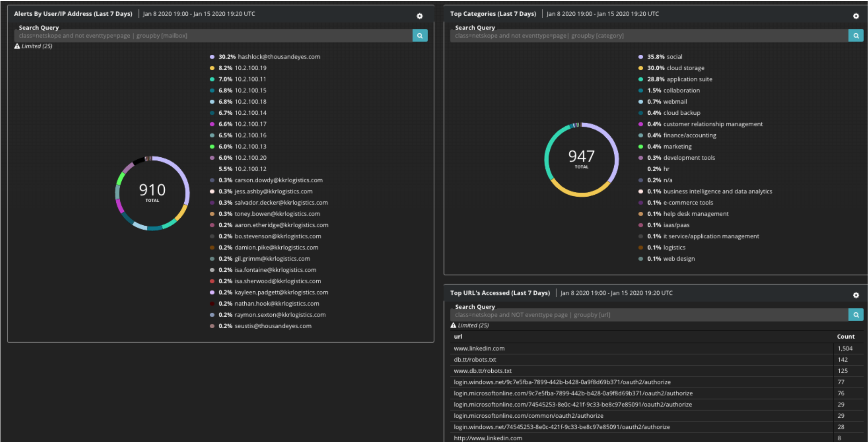
Task: Select web design category legend entry
Action: coord(667,259)
